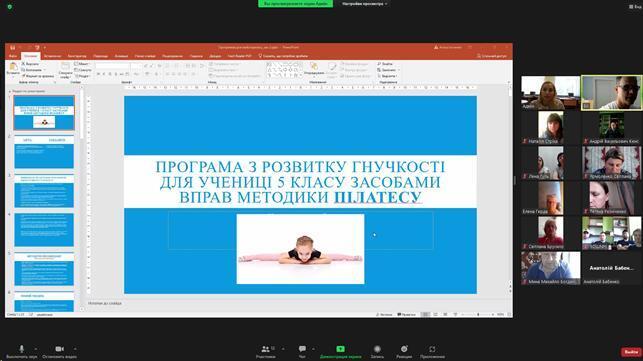
Task: Click the Paste icon in PowerPoint ribbon
Action: click(x=13, y=68)
